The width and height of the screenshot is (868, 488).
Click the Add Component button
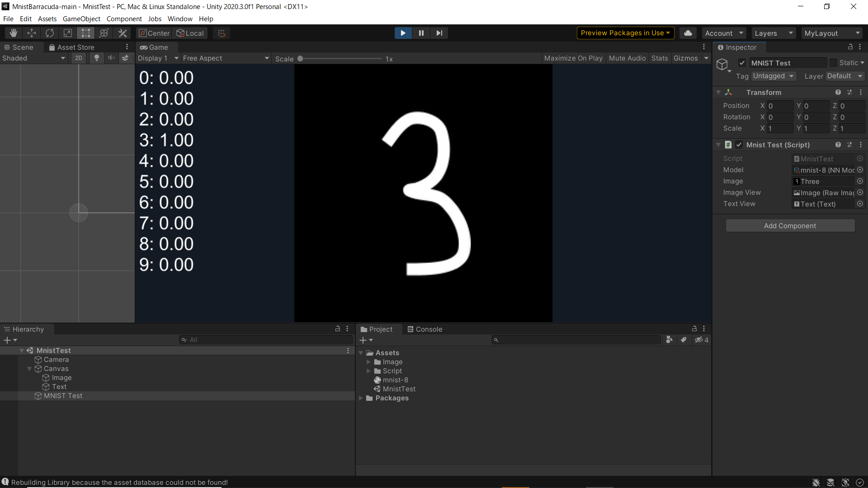pos(790,225)
